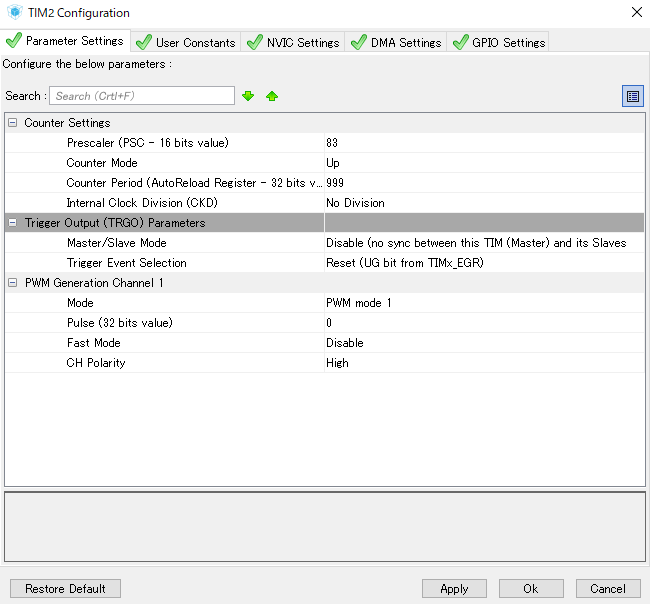Click into the parameter Search field
The height and width of the screenshot is (604, 650).
pos(142,96)
